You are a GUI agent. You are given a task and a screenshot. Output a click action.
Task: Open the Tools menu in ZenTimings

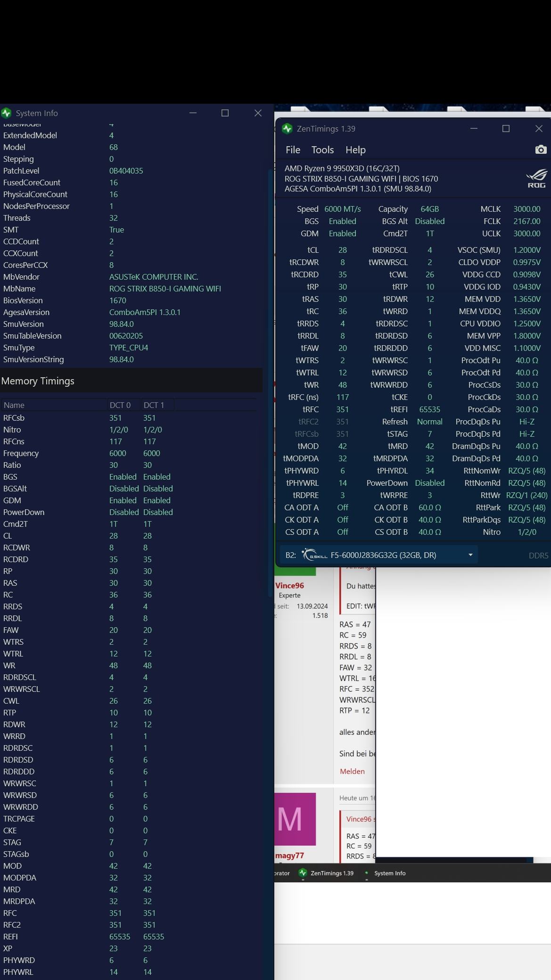[322, 150]
